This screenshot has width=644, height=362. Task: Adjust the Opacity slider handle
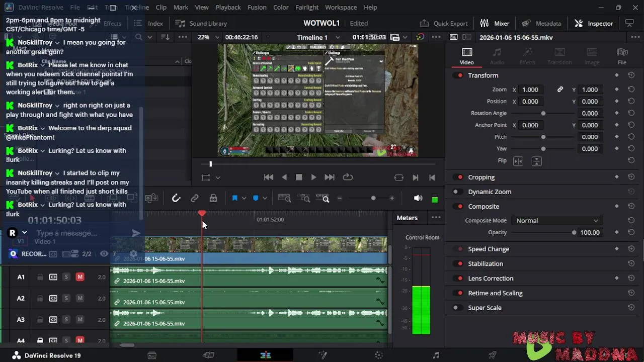(574, 233)
